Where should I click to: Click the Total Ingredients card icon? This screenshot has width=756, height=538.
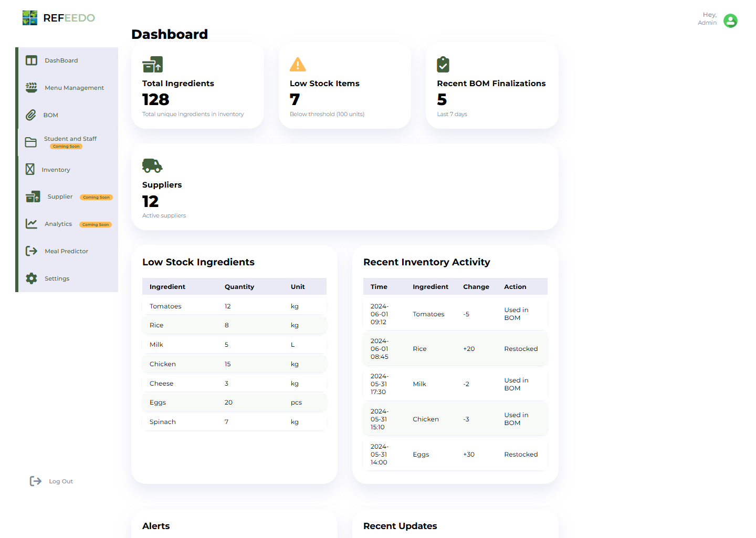tap(153, 65)
